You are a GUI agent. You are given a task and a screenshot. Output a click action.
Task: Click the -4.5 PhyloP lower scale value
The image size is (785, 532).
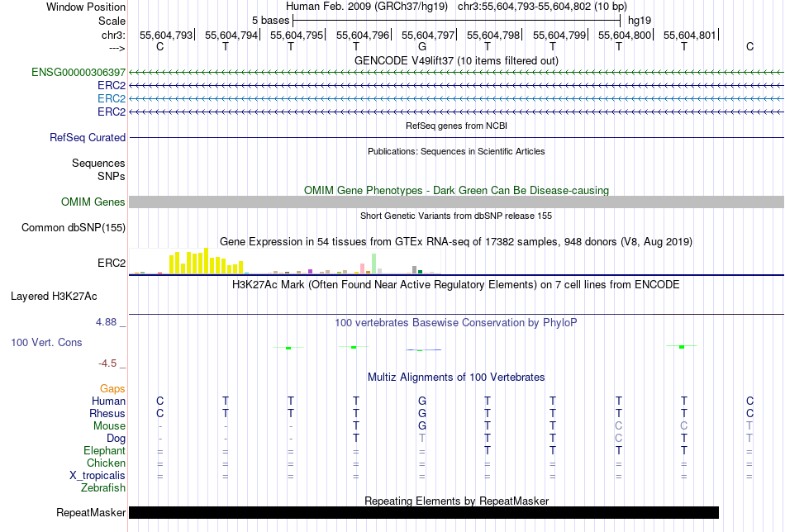107,363
